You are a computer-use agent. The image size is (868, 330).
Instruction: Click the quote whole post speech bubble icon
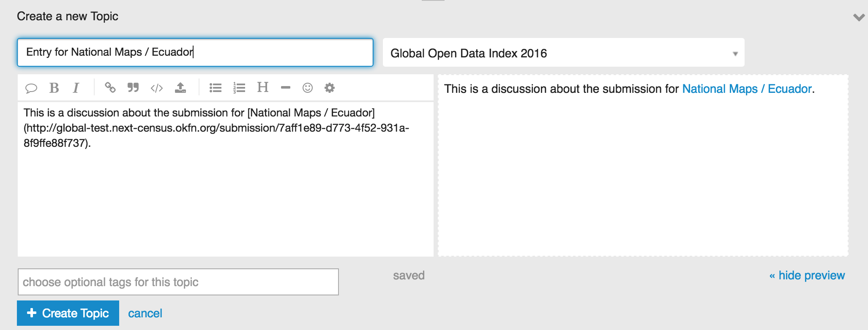point(31,88)
